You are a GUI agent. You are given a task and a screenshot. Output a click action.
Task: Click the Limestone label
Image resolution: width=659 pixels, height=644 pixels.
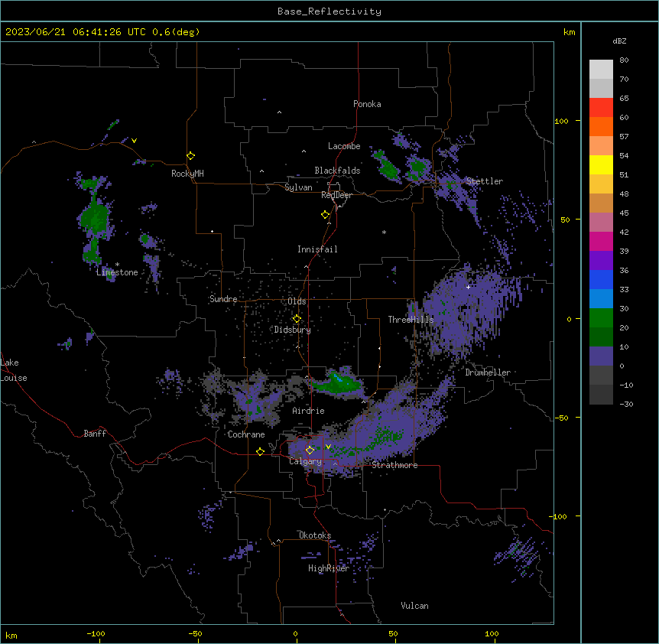tap(117, 272)
